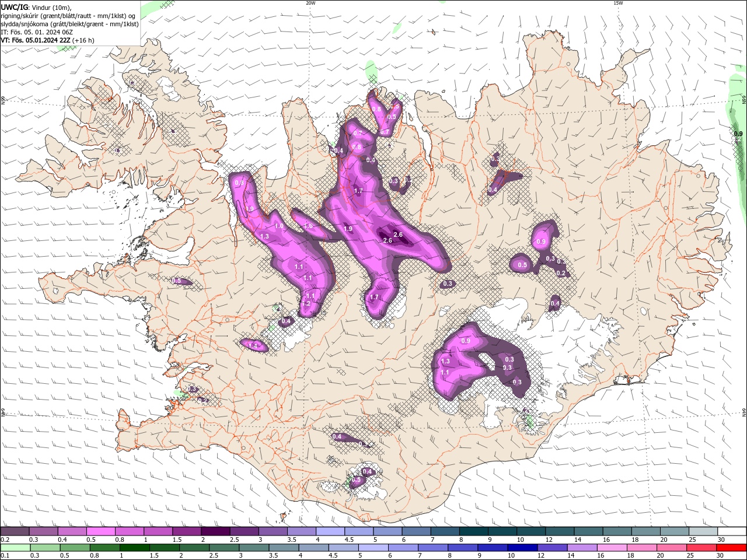This screenshot has width=747, height=560.
Task: Choose the upper-row swatch labeled 1.5
Action: (186, 531)
